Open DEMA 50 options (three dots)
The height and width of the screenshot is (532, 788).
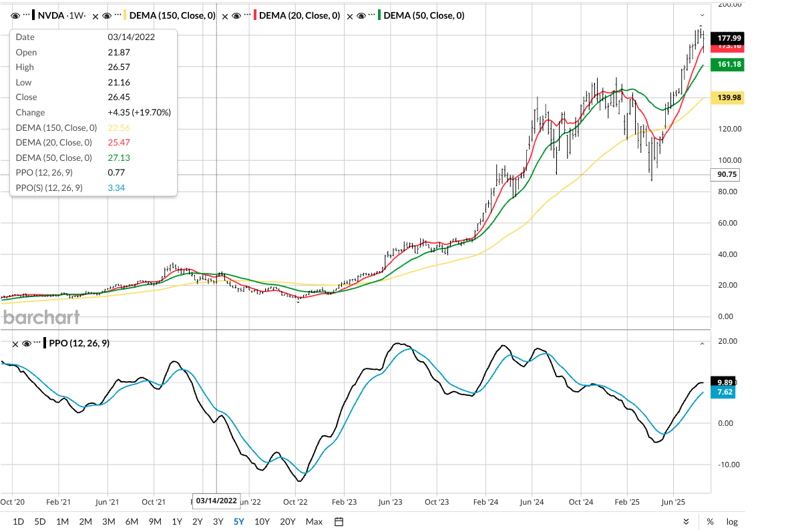372,15
